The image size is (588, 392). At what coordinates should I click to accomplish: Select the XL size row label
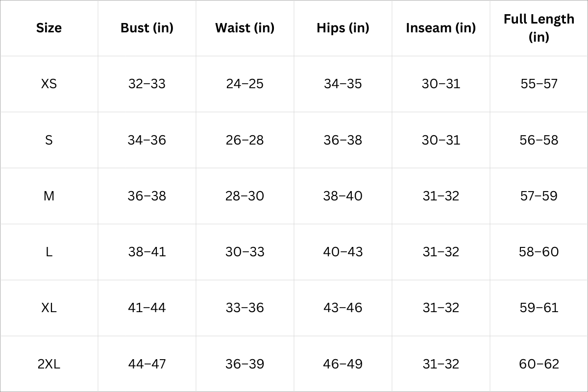coord(49,308)
